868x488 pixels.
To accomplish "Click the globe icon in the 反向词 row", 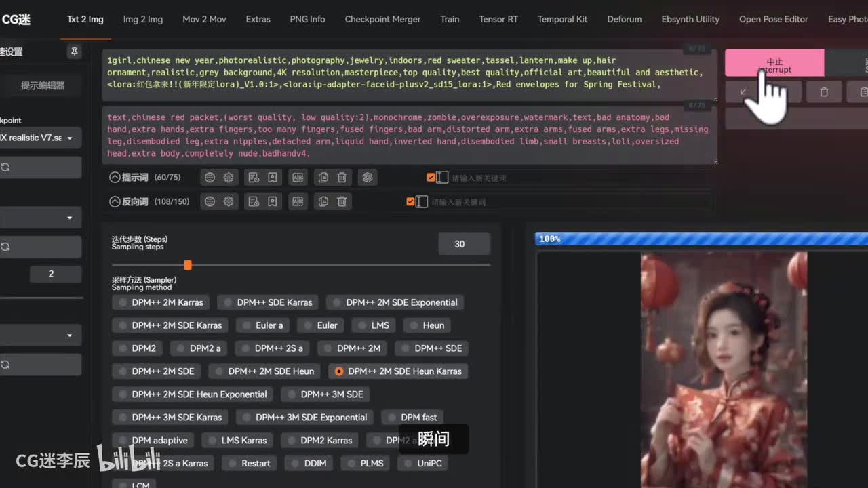I will click(x=210, y=201).
